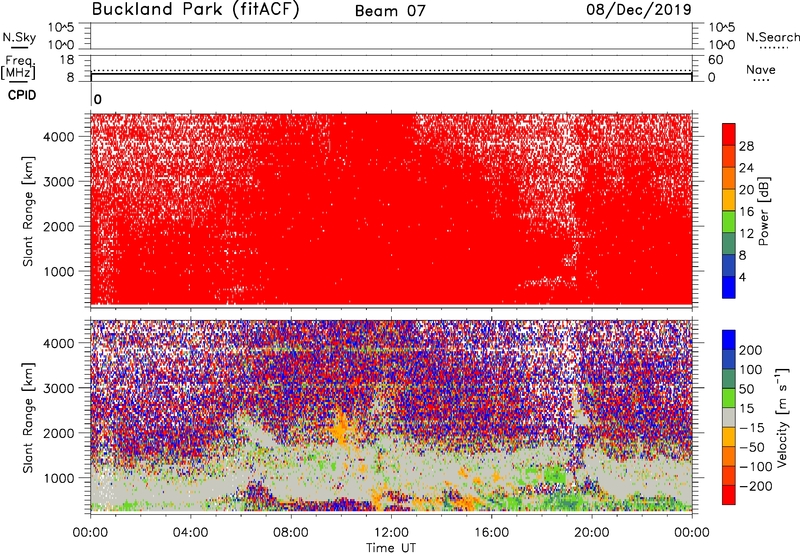Screen dimensions: 800x554
Task: Click the '28' power colorbar tick
Action: [x=746, y=146]
